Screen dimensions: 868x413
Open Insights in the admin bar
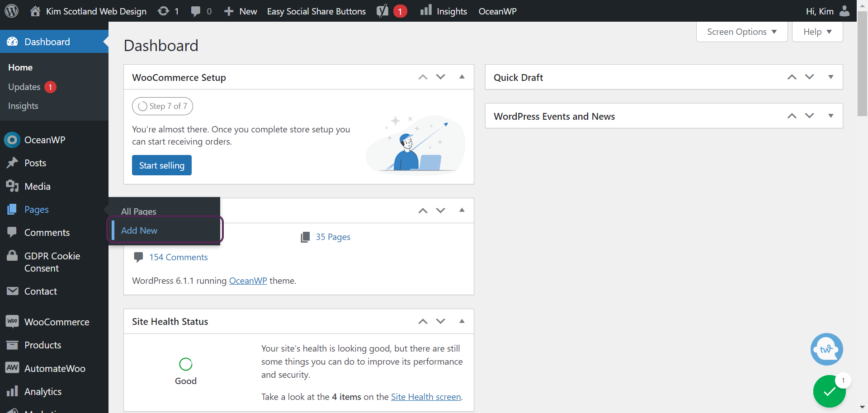point(443,11)
